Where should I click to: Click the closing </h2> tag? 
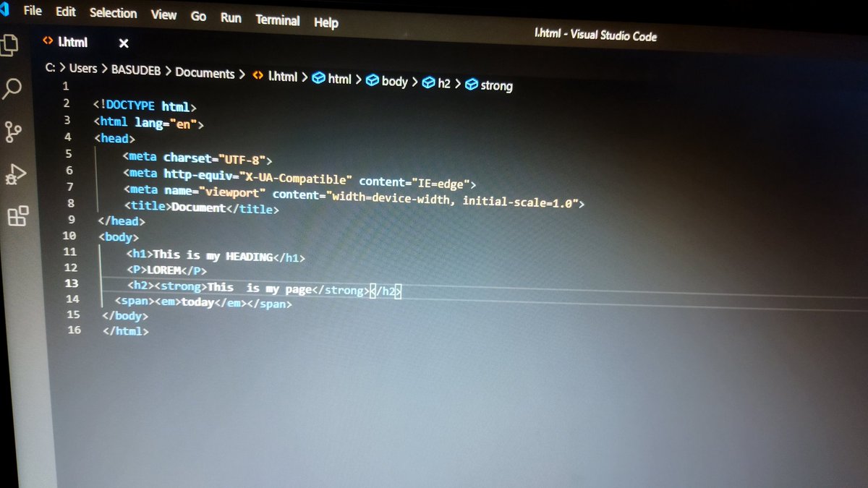[x=384, y=291]
